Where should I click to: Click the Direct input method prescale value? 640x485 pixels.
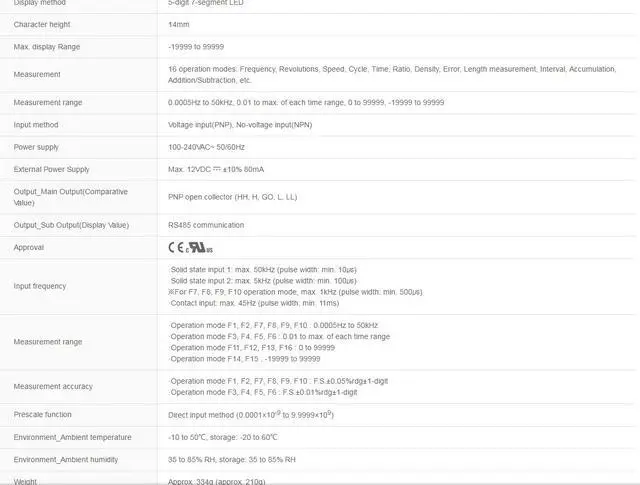[251, 415]
